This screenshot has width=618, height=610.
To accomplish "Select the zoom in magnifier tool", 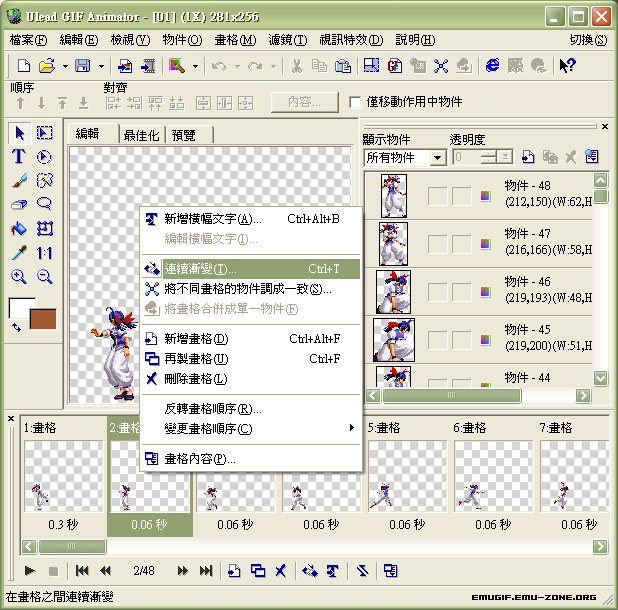I will point(19,277).
